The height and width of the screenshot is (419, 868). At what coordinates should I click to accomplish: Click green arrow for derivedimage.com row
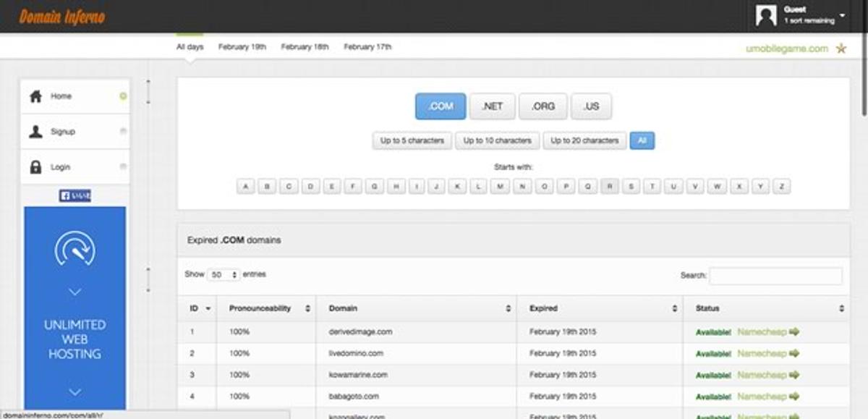(x=794, y=332)
